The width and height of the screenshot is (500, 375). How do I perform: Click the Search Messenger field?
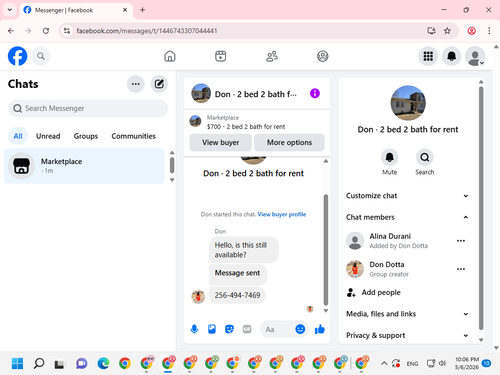pyautogui.click(x=88, y=108)
